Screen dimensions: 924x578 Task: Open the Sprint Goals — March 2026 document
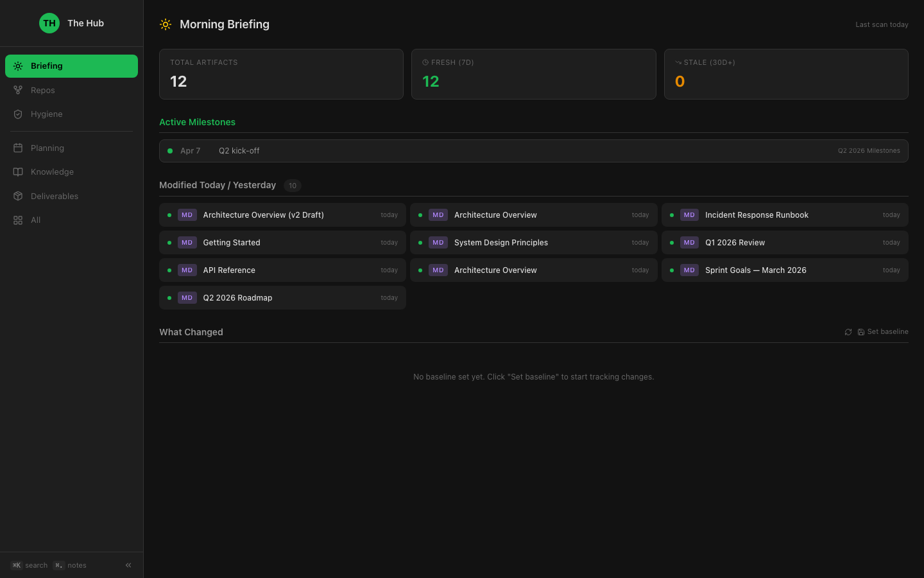click(755, 270)
